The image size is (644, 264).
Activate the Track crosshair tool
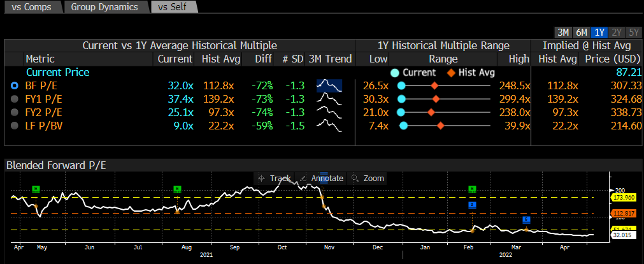(x=275, y=179)
